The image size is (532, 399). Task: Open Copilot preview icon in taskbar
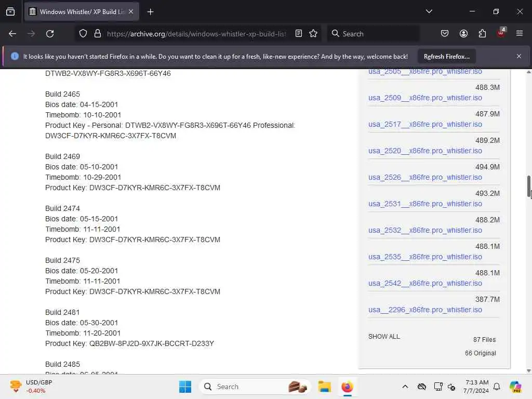coord(515,387)
